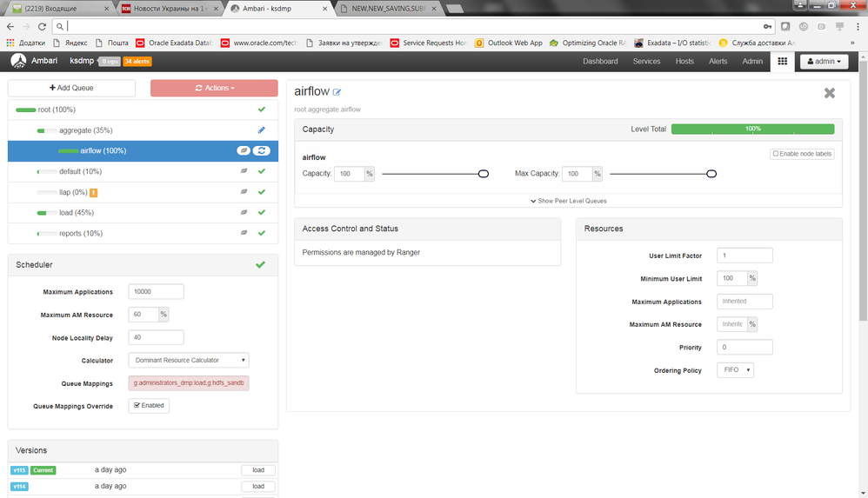Click the 0 ops badge
Viewport: 868px width, 498px height.
click(x=110, y=62)
